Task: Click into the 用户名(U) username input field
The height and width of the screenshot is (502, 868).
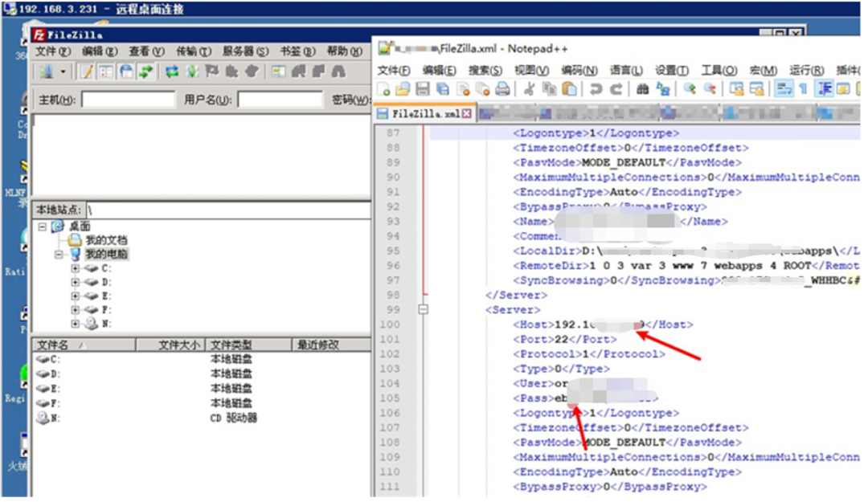Action: [280, 100]
